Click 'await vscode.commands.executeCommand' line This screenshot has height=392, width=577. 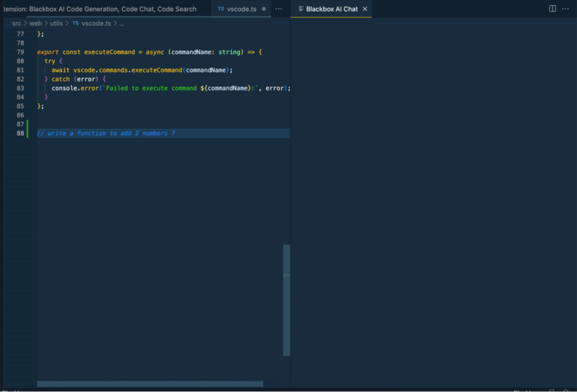(x=142, y=70)
